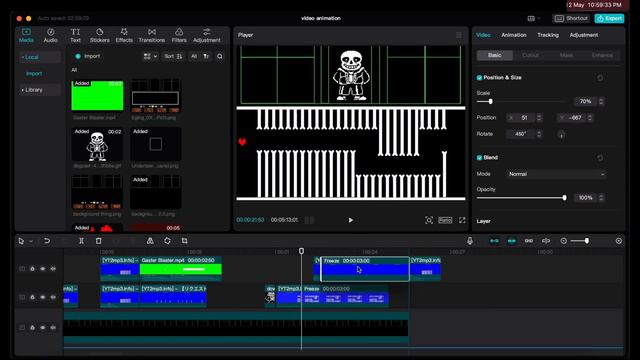Crop the selected clip
The height and width of the screenshot is (360, 640).
(x=184, y=241)
